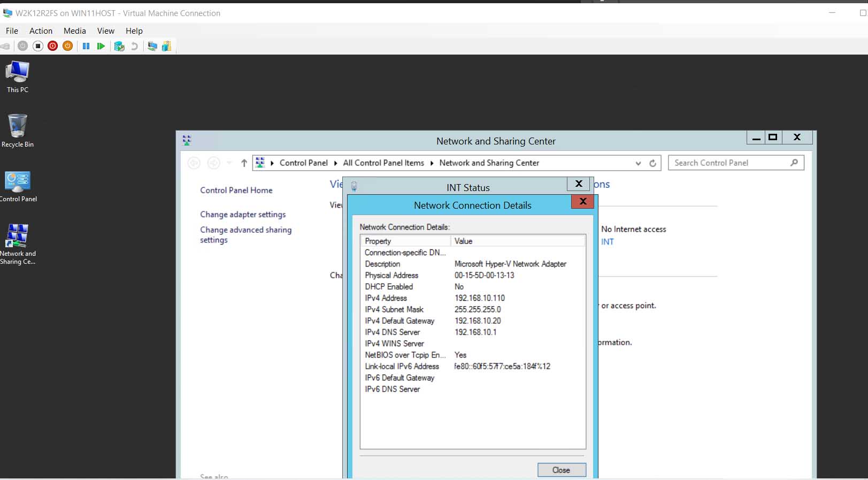
Task: Expand the chevron after All Control Panel Items
Action: pos(432,163)
